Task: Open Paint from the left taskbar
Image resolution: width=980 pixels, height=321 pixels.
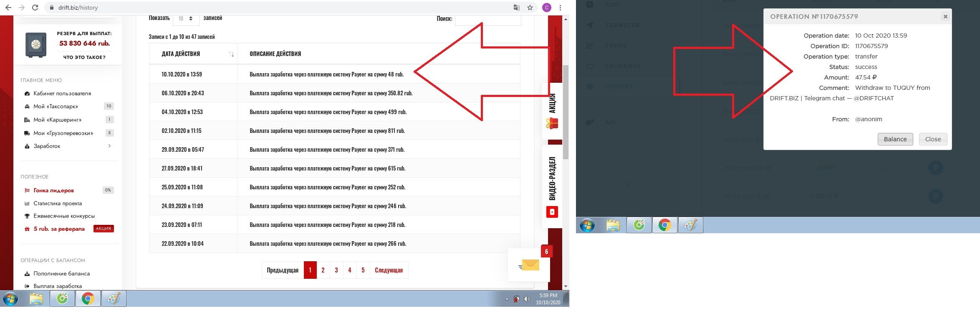Action: click(114, 299)
